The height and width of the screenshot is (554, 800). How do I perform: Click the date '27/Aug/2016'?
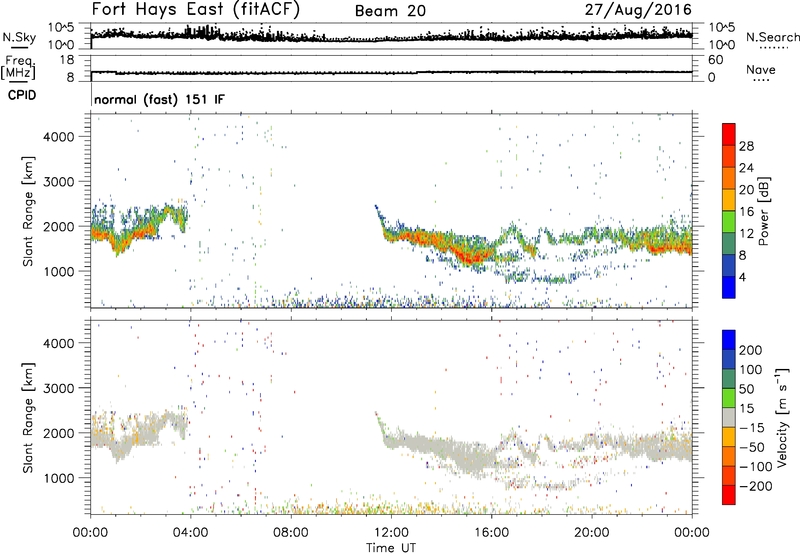638,10
